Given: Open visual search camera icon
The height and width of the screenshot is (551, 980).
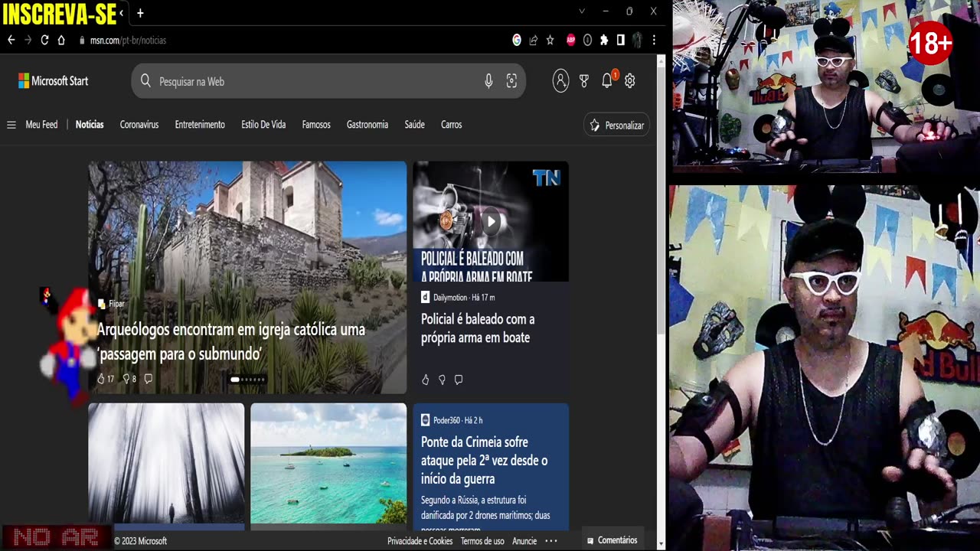Looking at the screenshot, I should (x=511, y=81).
